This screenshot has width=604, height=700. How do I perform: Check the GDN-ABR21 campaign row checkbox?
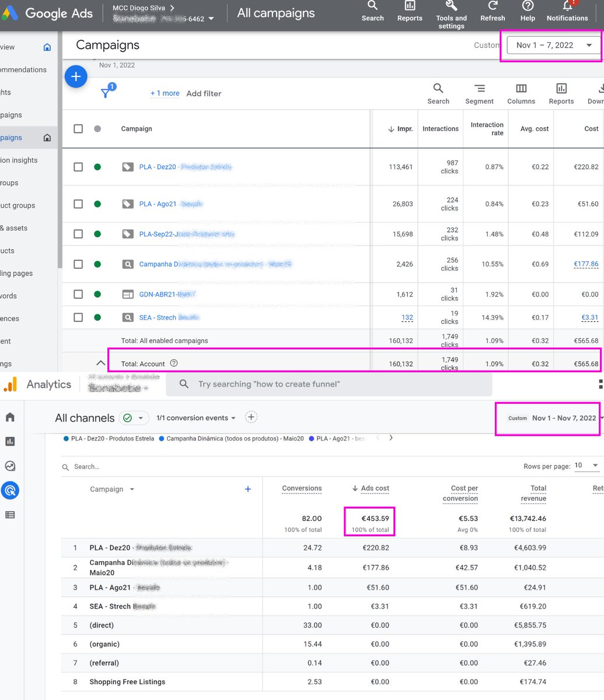pos(78,294)
